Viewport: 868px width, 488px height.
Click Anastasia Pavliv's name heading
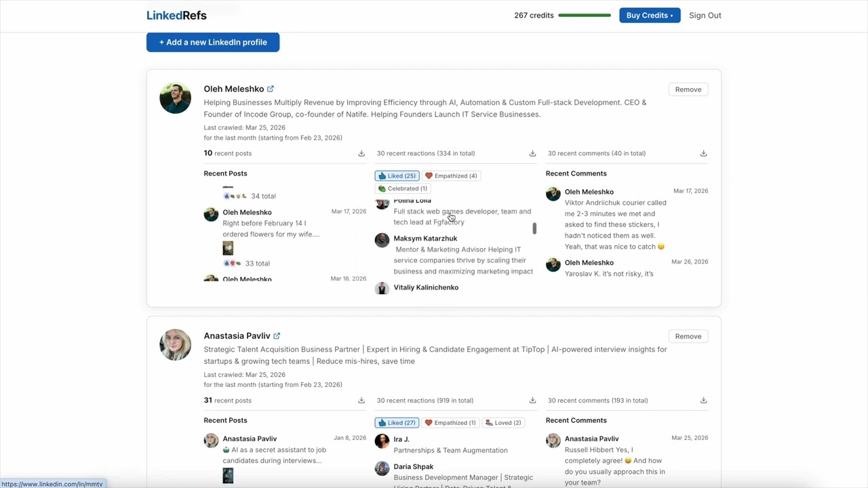pos(237,335)
